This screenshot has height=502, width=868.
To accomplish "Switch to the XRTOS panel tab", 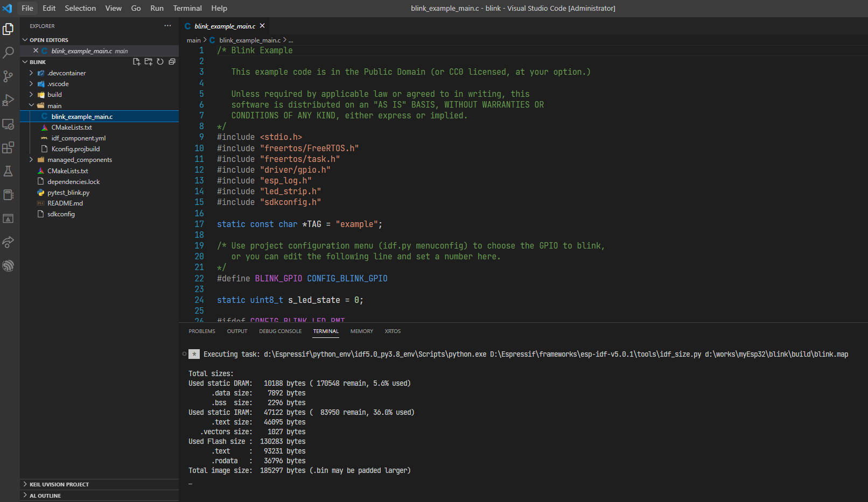I will [393, 331].
